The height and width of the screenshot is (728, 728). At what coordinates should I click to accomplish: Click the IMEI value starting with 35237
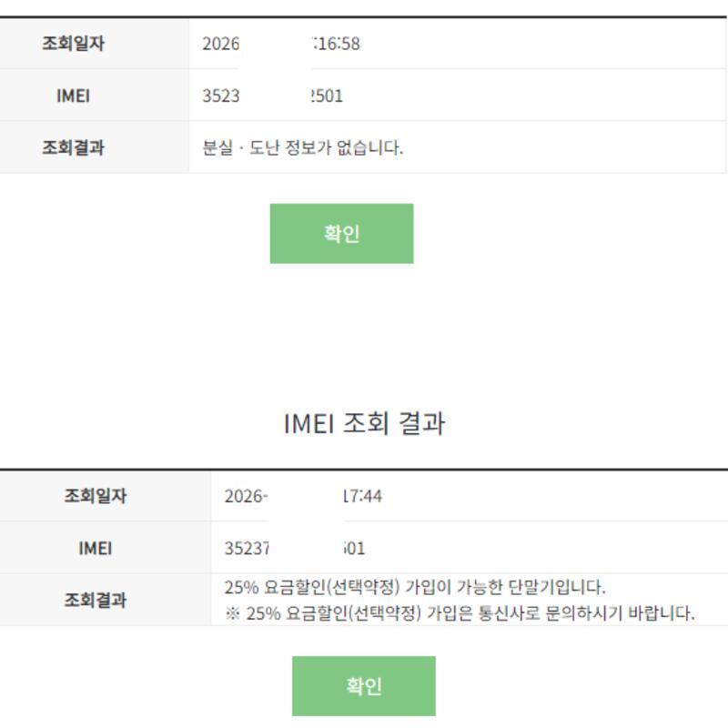click(295, 549)
